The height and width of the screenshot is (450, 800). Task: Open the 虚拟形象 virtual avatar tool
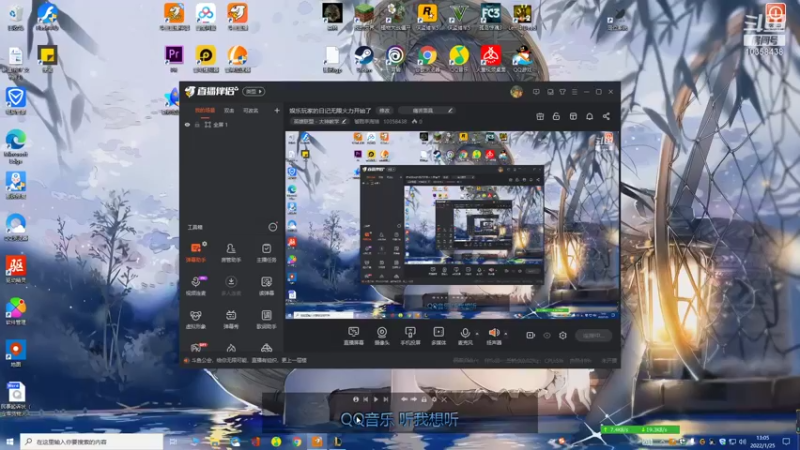[195, 319]
